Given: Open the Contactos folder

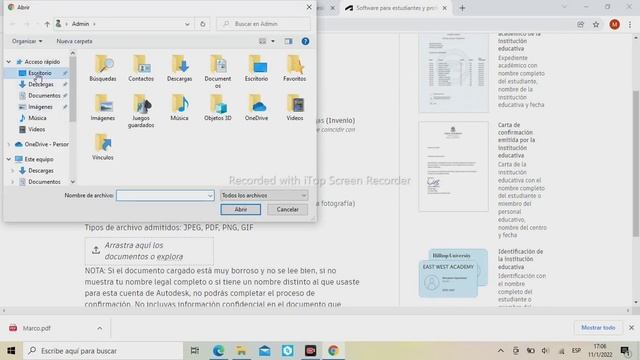Looking at the screenshot, I should [141, 68].
